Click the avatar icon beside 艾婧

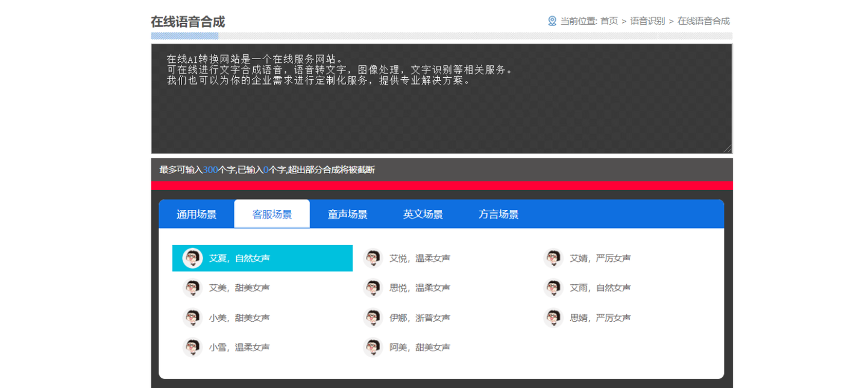pyautogui.click(x=553, y=258)
